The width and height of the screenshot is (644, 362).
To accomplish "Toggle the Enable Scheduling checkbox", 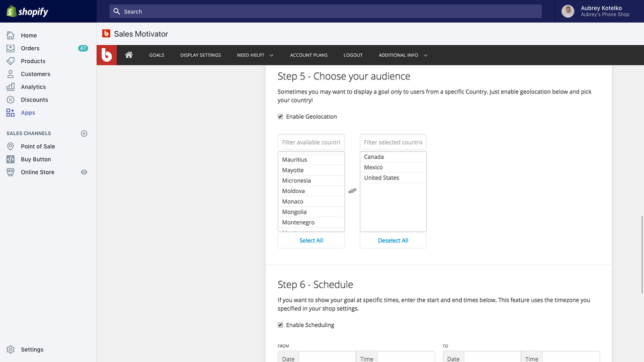I will [x=281, y=325].
